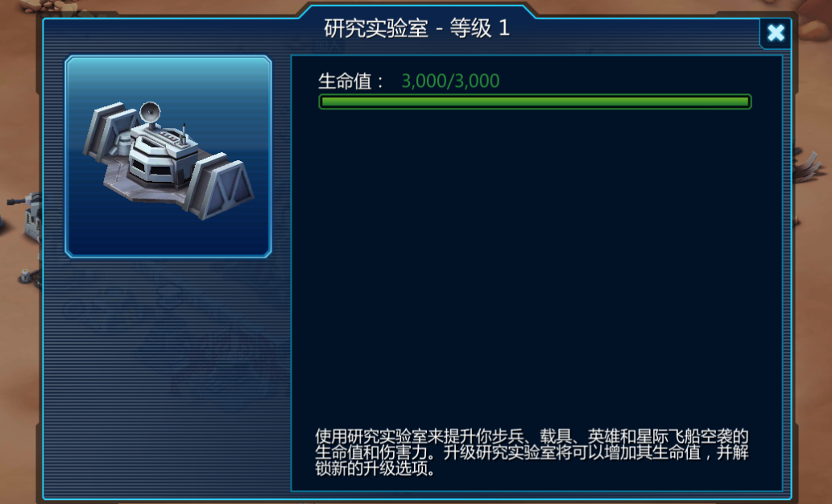Screen dimensions: 832x504
Task: Close the 研究实验室 info dialog
Action: click(x=776, y=33)
